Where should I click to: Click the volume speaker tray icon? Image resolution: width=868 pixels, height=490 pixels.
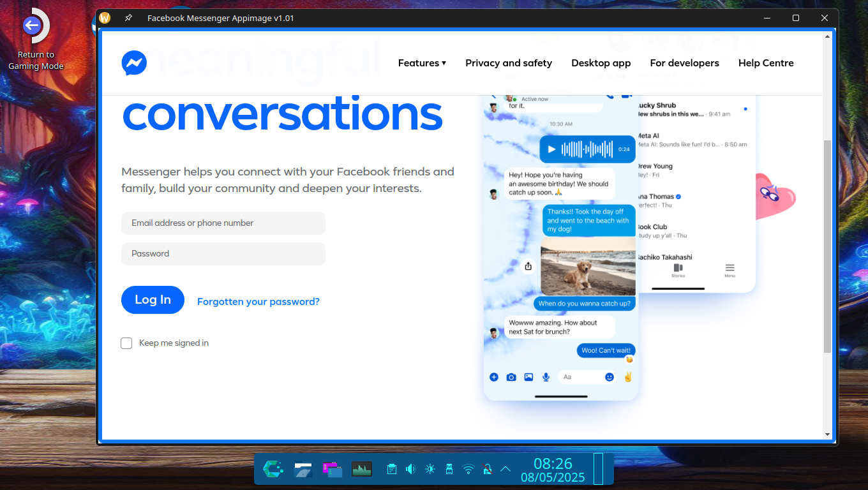coord(410,470)
